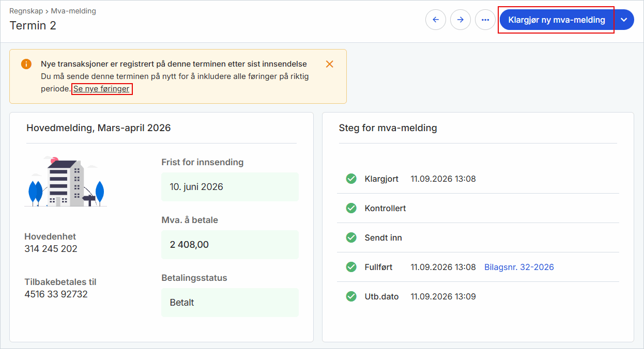
Task: Open the Se nye føringer link
Action: click(101, 89)
